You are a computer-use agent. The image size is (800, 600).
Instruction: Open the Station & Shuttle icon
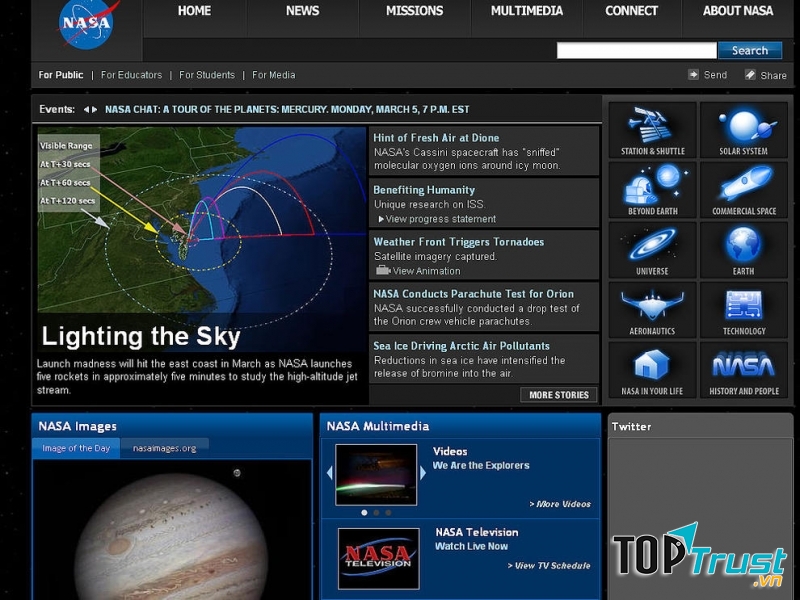[652, 130]
